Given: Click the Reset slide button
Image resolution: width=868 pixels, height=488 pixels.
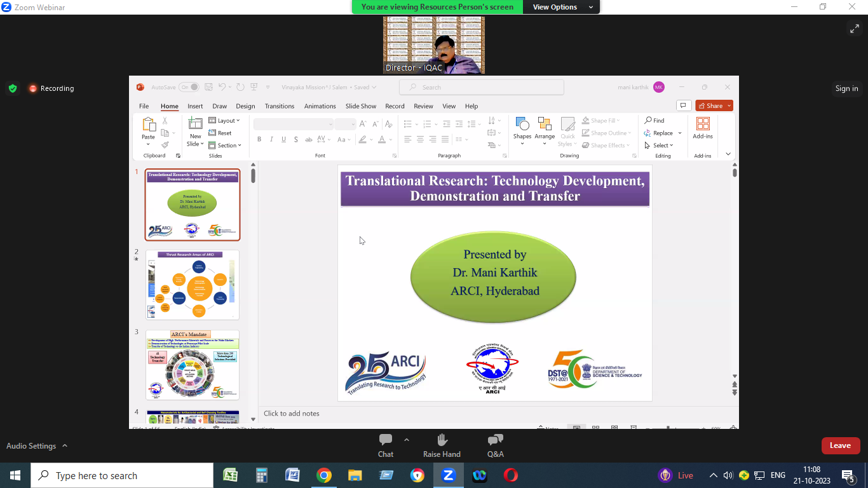Looking at the screenshot, I should 220,133.
